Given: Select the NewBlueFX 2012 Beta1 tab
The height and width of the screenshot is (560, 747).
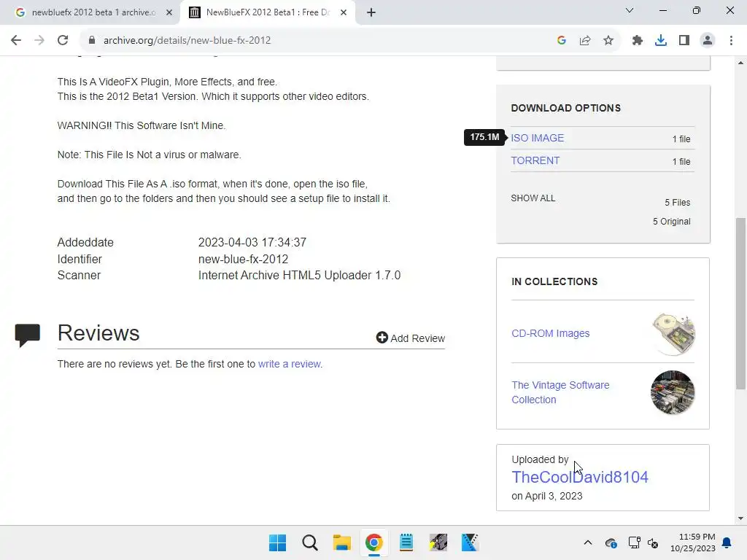Looking at the screenshot, I should click(x=268, y=12).
